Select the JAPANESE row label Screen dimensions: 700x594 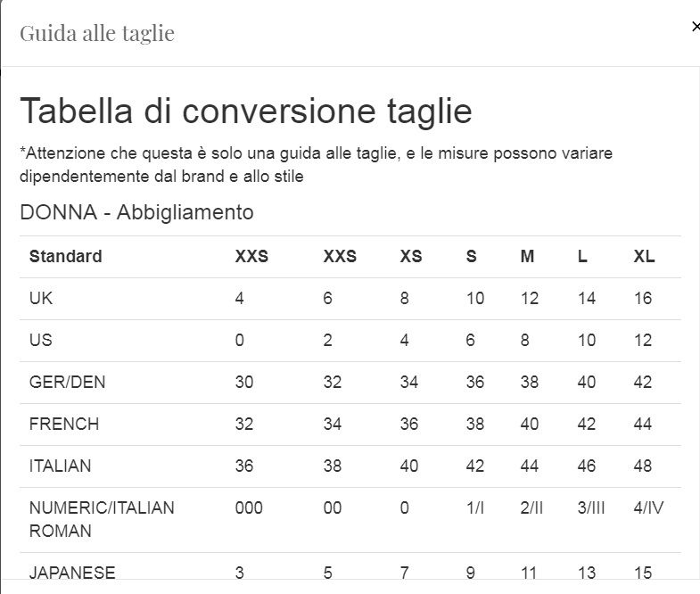[x=72, y=573]
